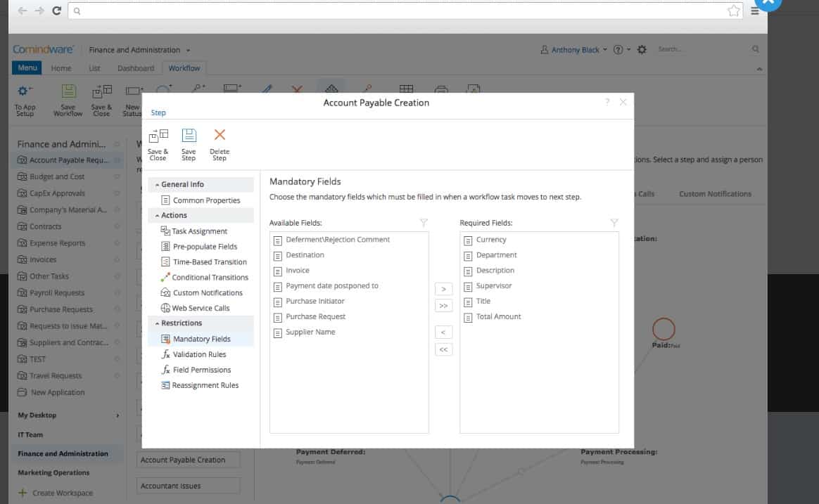This screenshot has width=819, height=504.
Task: Click the browser reload icon
Action: click(57, 11)
